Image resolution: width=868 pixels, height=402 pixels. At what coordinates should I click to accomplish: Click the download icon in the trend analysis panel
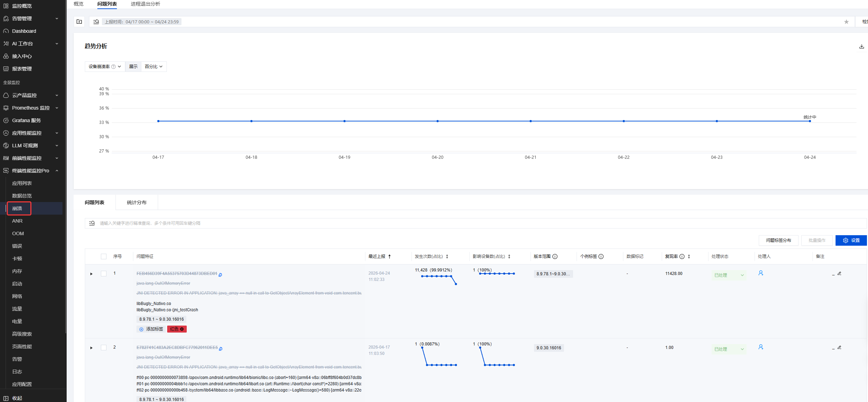point(861,46)
